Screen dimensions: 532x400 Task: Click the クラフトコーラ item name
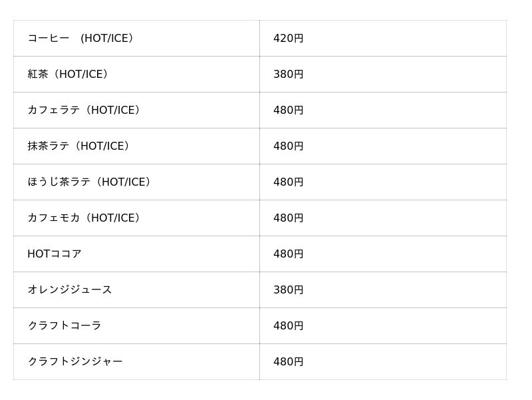pyautogui.click(x=65, y=326)
